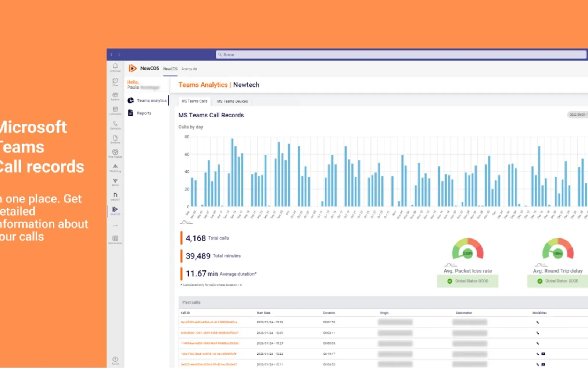Open the call ID link dated 10:29
Viewport: 588px width, 368px height.
[x=209, y=333]
